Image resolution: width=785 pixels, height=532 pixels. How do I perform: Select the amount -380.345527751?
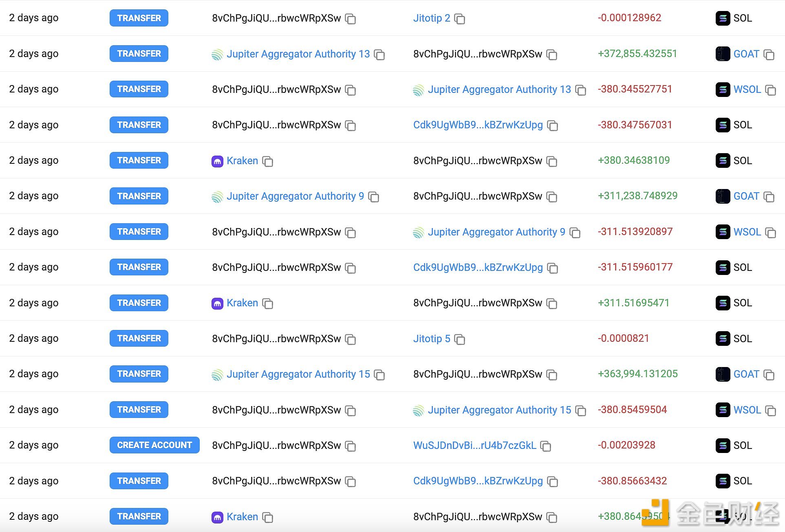[635, 89]
